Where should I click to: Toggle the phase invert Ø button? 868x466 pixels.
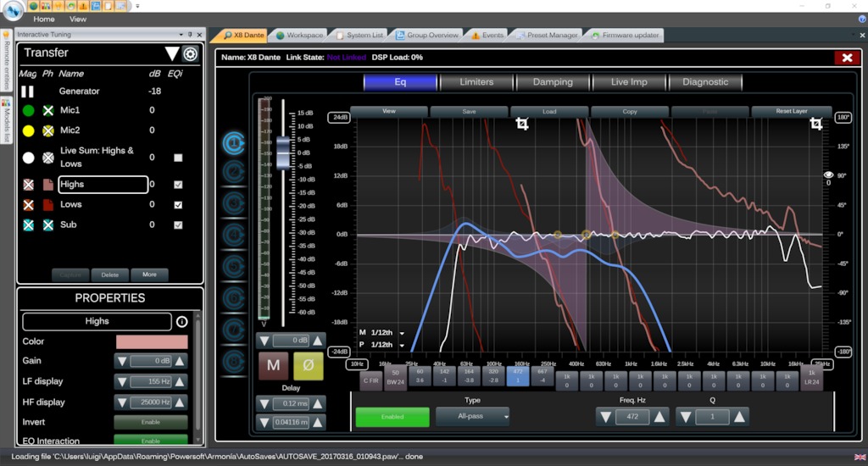pos(309,365)
